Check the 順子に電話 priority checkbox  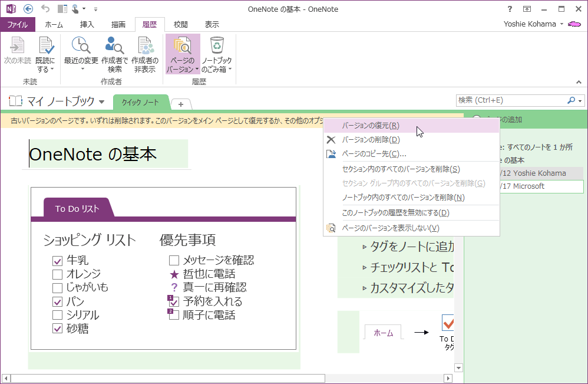pyautogui.click(x=173, y=314)
